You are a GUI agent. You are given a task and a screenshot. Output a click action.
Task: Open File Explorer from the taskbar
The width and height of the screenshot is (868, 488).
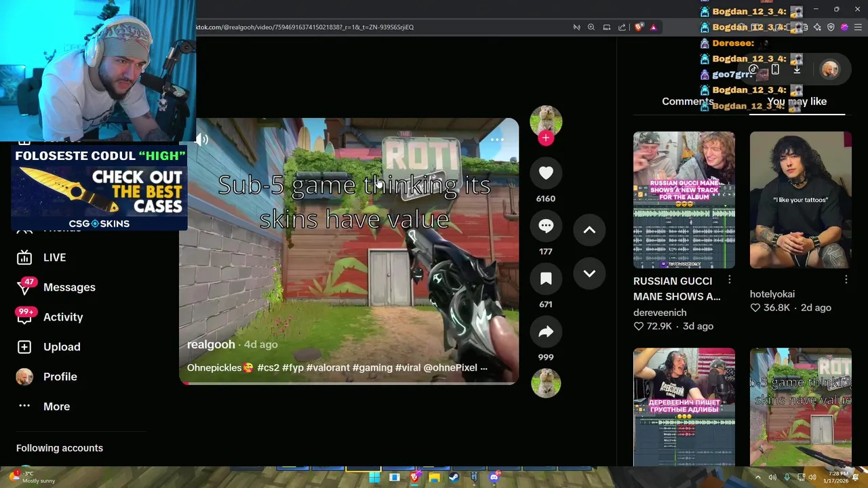click(x=434, y=477)
